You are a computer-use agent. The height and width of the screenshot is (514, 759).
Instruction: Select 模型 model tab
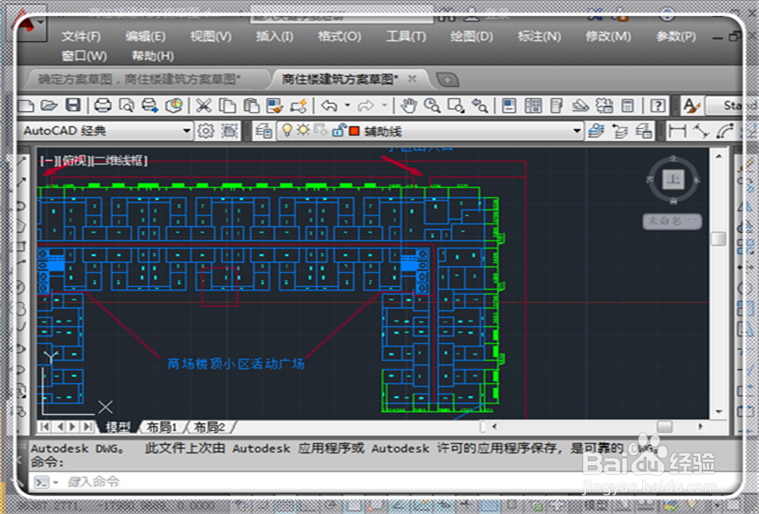(x=118, y=427)
